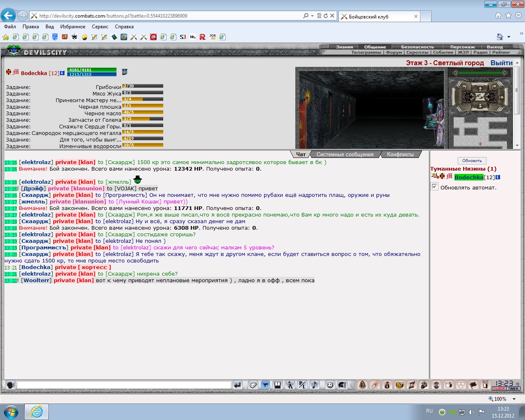Screen dimensions: 525x420
Task: Toggle the Обновлять автомат. checkbox
Action: (435, 187)
